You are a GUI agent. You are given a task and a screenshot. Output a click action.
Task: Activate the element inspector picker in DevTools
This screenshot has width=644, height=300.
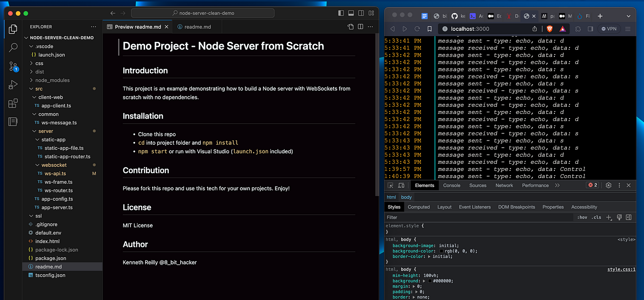[x=391, y=185]
